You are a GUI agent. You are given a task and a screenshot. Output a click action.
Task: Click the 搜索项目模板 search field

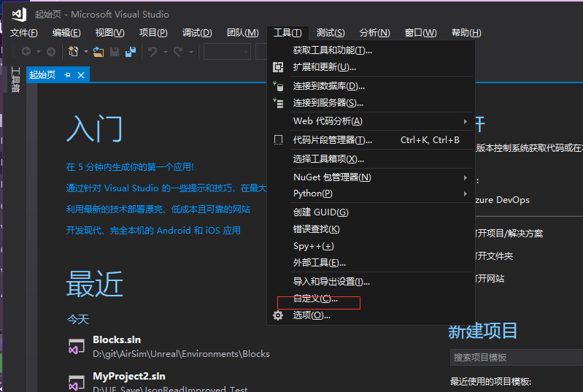(517, 358)
